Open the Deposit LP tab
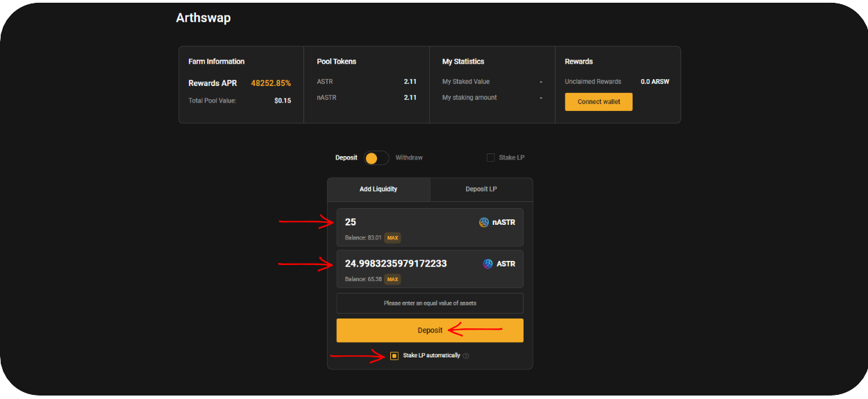 tap(481, 189)
